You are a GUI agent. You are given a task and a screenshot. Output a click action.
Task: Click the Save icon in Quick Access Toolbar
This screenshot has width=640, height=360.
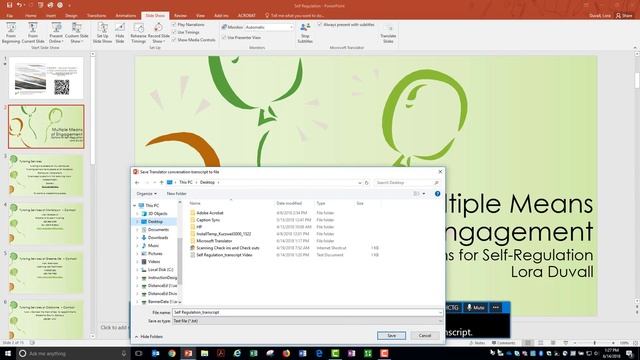pyautogui.click(x=9, y=5)
